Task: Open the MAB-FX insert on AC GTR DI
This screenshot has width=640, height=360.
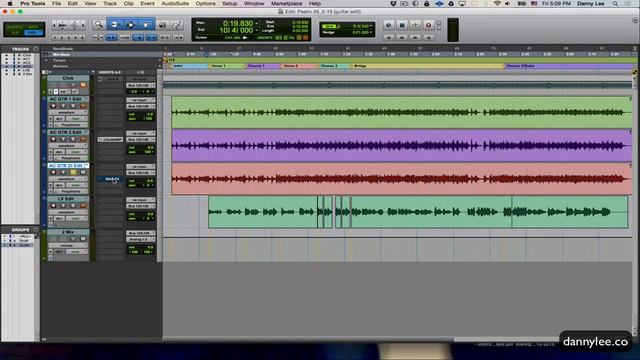Action: pyautogui.click(x=110, y=179)
